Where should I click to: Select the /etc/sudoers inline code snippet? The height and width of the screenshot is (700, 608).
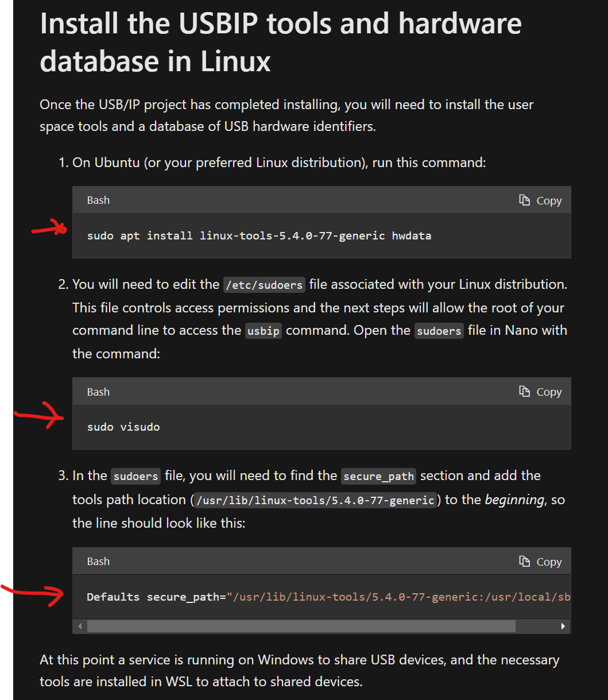[x=264, y=284]
